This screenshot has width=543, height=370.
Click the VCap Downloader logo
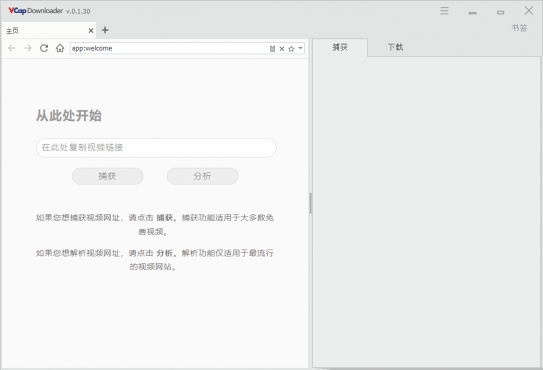(36, 11)
